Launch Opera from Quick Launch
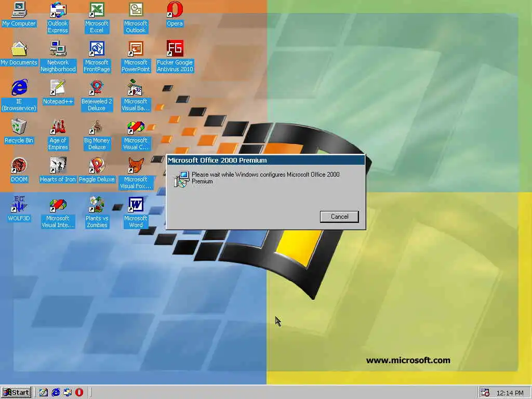 coord(79,393)
